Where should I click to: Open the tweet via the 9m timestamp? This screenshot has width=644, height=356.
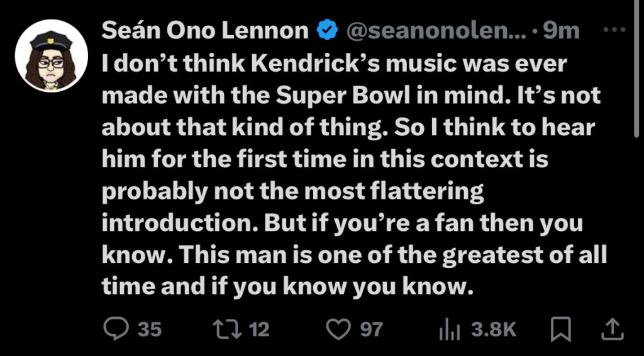(x=561, y=30)
